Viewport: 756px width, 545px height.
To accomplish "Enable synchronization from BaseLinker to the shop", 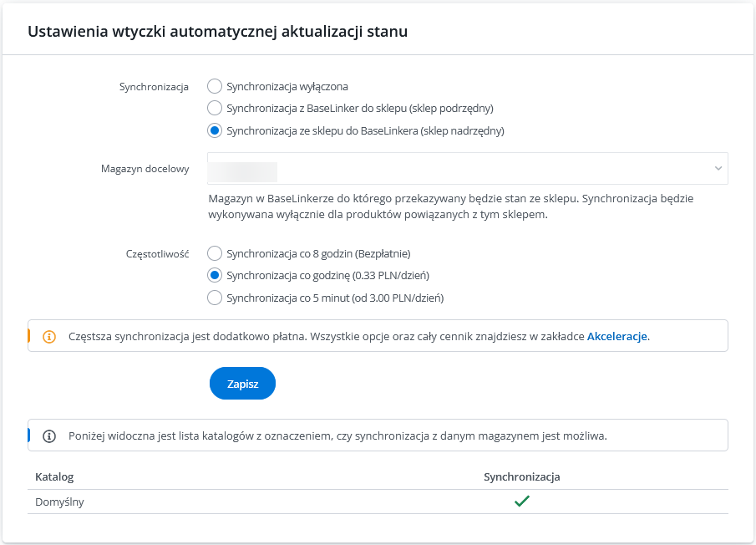I will point(215,108).
